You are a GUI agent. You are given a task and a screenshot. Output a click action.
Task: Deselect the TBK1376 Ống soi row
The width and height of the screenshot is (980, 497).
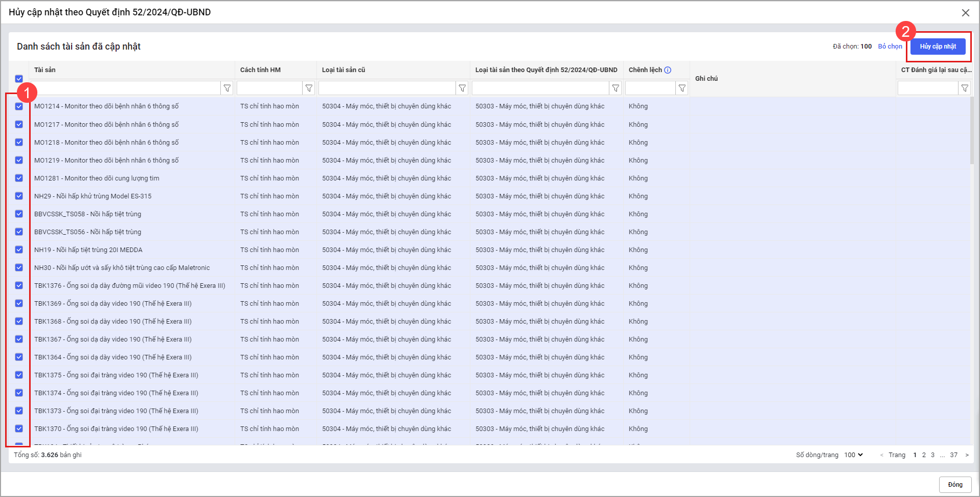tap(19, 285)
